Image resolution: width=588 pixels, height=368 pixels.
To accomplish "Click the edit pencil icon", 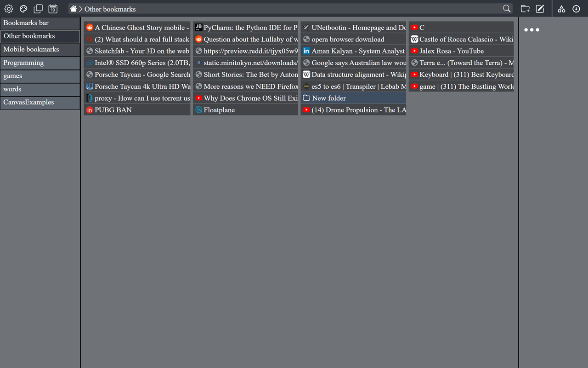I will point(540,9).
